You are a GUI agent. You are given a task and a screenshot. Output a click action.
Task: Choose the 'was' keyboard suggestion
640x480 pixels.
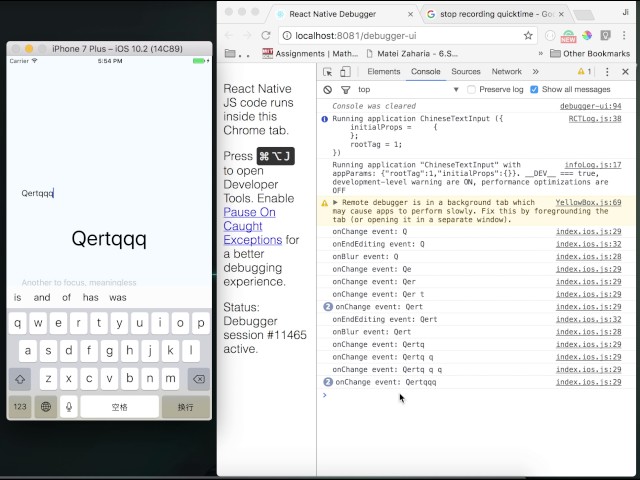click(x=118, y=298)
